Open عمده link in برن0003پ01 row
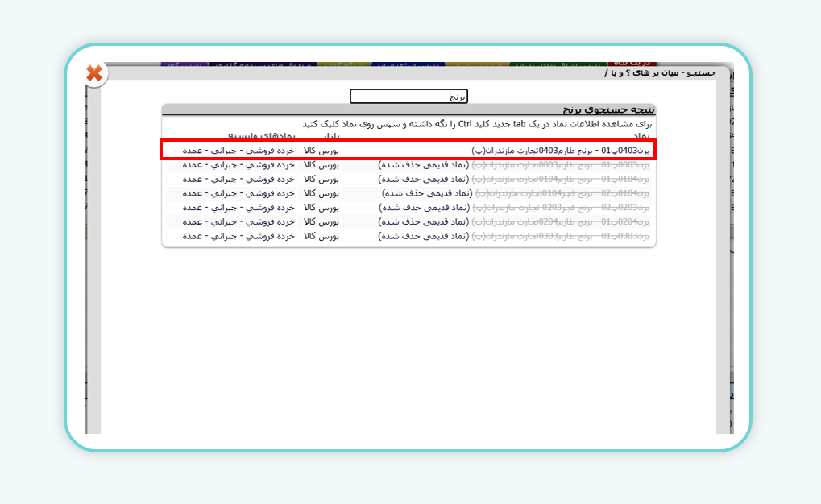The width and height of the screenshot is (821, 504). [193, 165]
